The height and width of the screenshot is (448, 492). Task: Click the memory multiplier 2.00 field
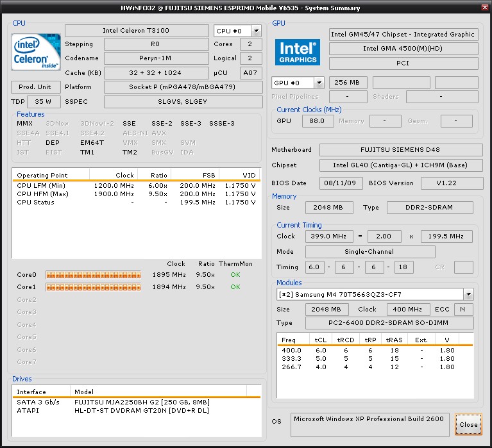(x=384, y=236)
